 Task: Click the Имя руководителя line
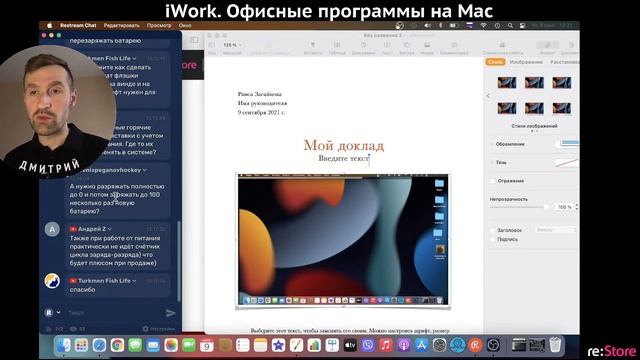262,103
